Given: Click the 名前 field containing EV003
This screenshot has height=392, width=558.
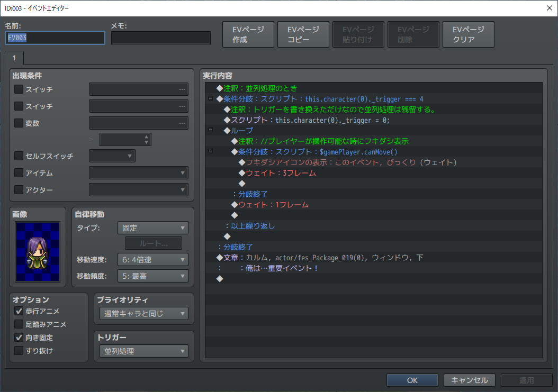Looking at the screenshot, I should (55, 38).
